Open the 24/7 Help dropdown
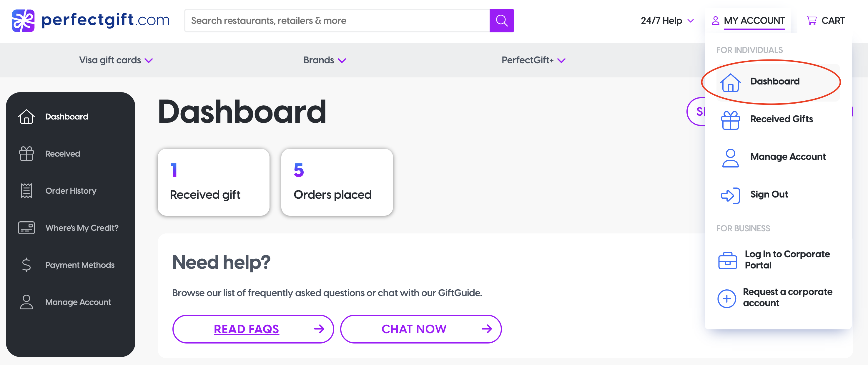This screenshot has height=365, width=868. coord(667,21)
